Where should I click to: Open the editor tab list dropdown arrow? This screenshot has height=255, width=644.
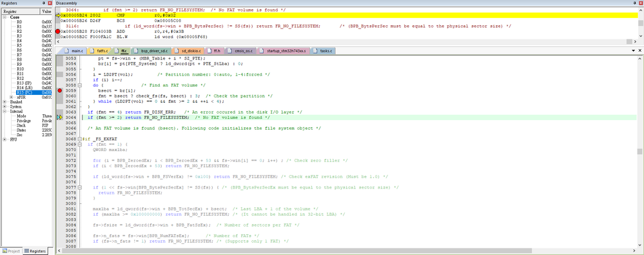(x=634, y=50)
